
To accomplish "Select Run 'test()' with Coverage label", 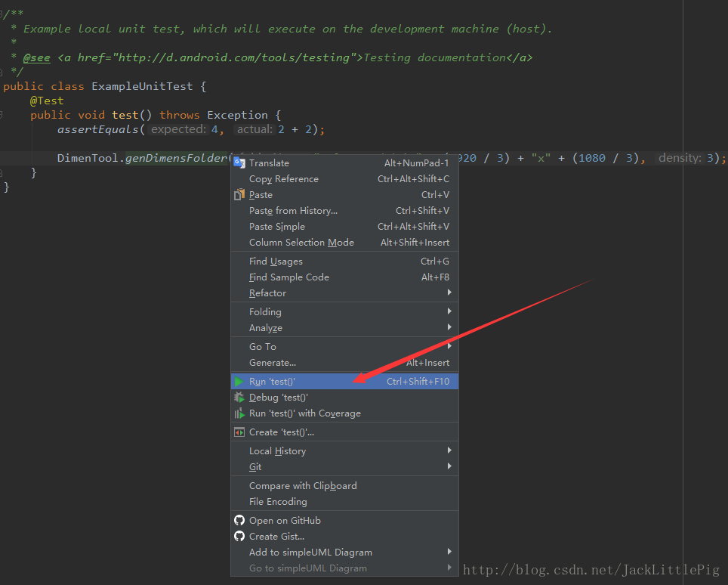I will pos(304,413).
